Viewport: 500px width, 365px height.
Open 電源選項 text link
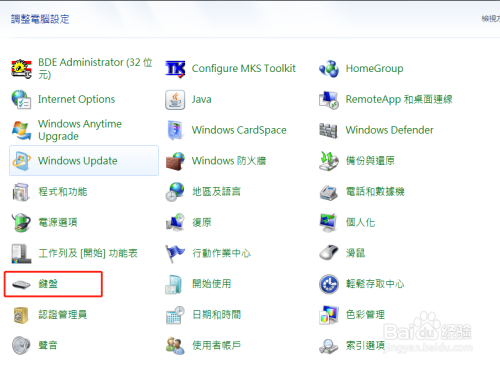(58, 222)
